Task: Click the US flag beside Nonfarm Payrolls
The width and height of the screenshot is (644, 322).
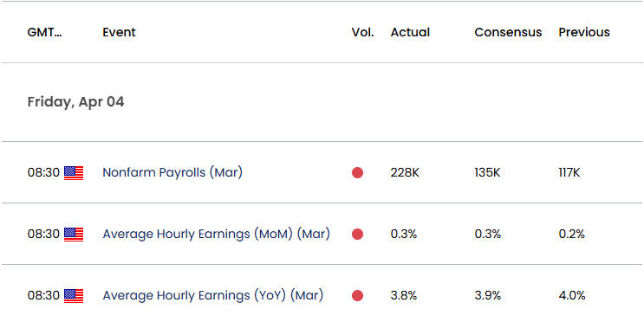Action: [74, 173]
